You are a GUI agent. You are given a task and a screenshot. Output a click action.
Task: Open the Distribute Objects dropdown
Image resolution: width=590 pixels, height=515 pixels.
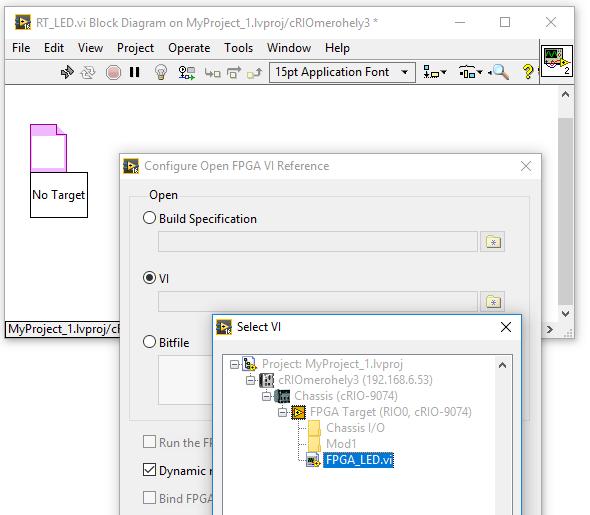click(x=470, y=71)
